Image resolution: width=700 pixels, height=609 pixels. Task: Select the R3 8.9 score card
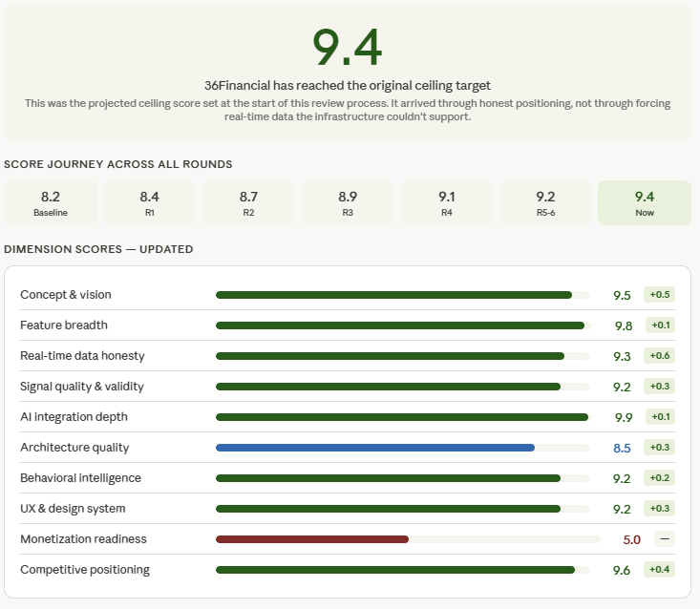point(348,202)
